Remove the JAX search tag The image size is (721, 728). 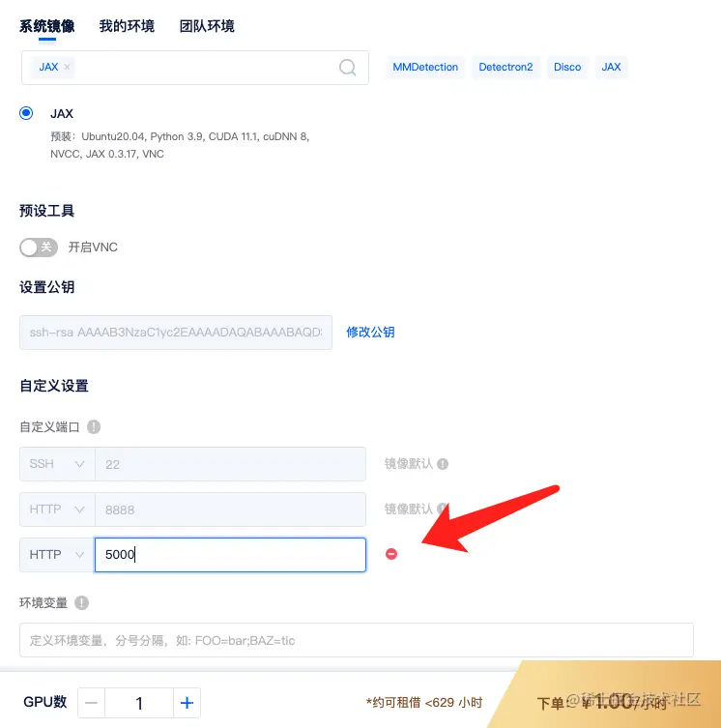pyautogui.click(x=67, y=67)
